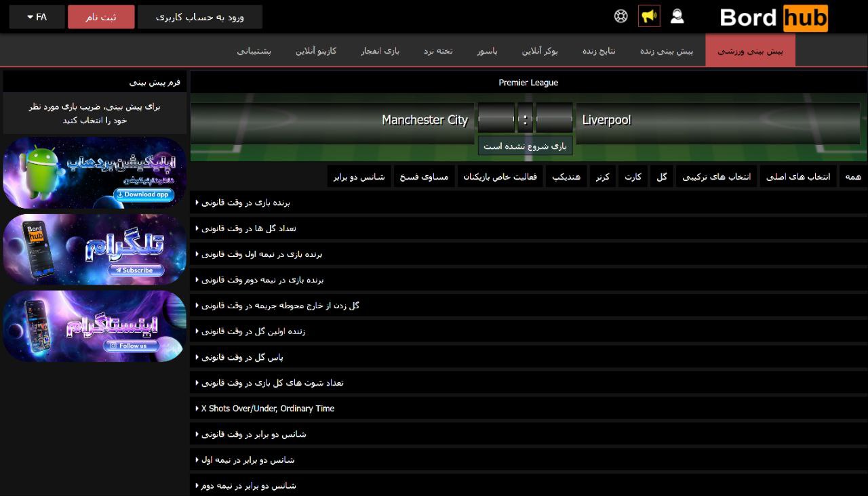Click the soccer ball icon in header
868x496 pixels.
(x=620, y=16)
